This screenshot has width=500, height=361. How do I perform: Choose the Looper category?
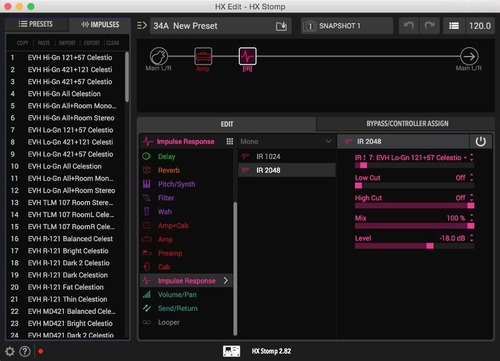click(x=187, y=322)
